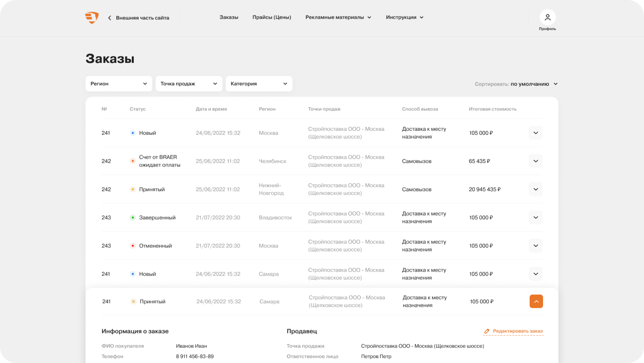Expand the Владивосток order row details
The width and height of the screenshot is (644, 363).
pos(535,218)
